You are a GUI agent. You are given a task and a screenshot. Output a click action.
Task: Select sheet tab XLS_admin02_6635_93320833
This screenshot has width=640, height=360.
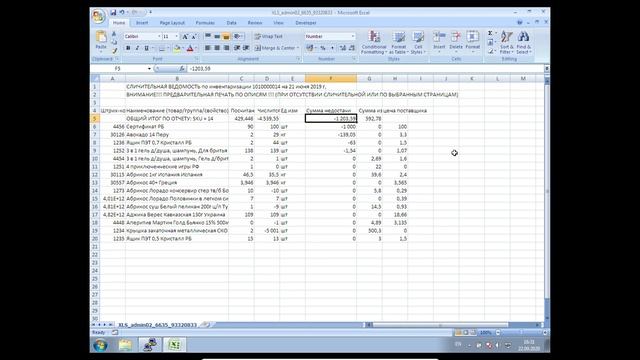pos(158,325)
